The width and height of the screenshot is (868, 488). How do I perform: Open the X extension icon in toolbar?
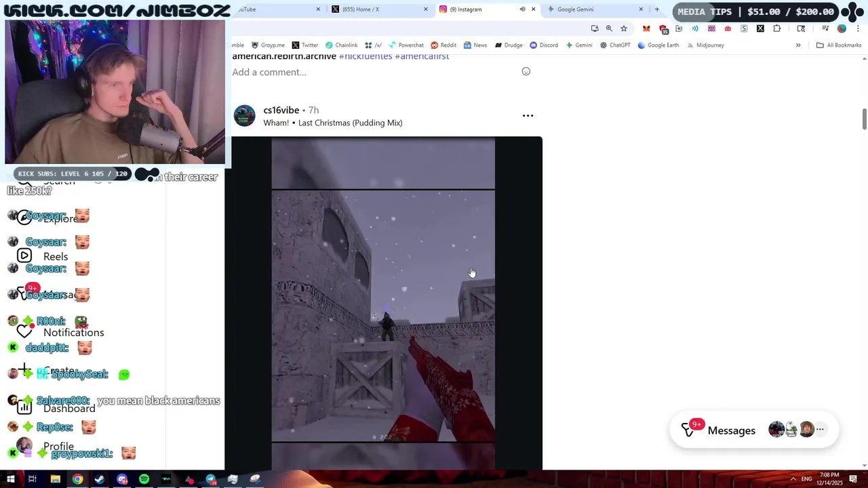point(760,28)
